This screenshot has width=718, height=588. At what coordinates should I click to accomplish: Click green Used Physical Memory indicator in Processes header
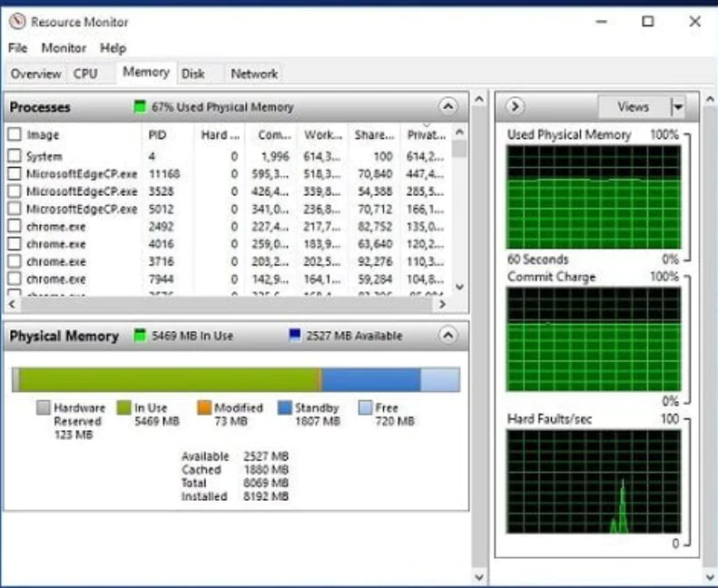click(139, 107)
